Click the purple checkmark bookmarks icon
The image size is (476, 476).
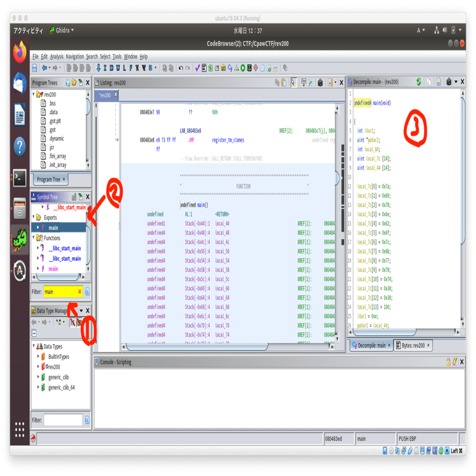point(197,68)
